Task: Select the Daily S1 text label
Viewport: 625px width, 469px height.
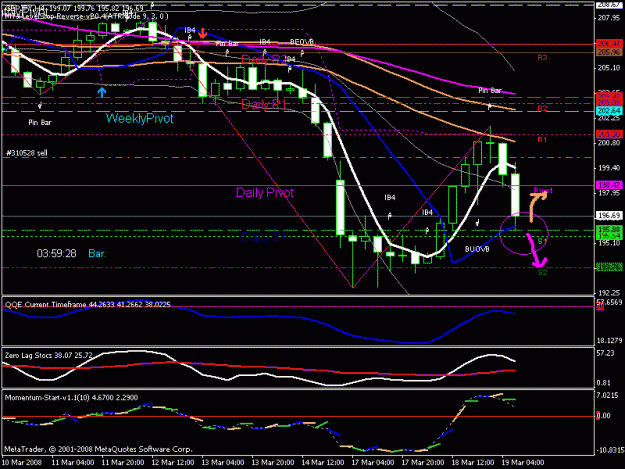Action: tap(264, 237)
